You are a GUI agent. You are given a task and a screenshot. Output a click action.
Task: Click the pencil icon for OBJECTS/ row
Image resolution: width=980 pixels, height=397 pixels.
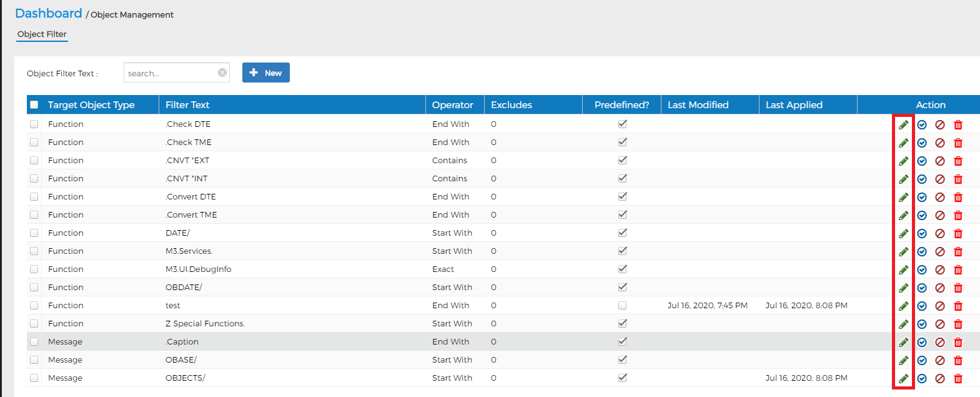point(903,378)
